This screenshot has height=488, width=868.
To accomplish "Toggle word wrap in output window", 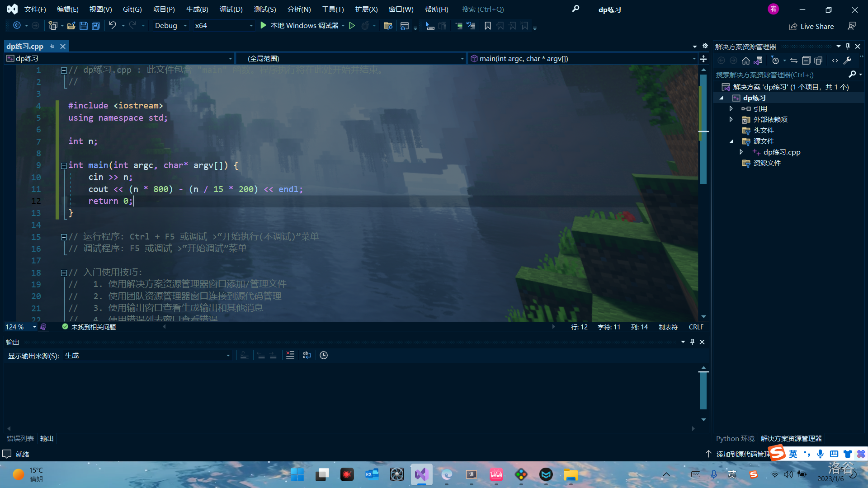I will click(x=307, y=356).
